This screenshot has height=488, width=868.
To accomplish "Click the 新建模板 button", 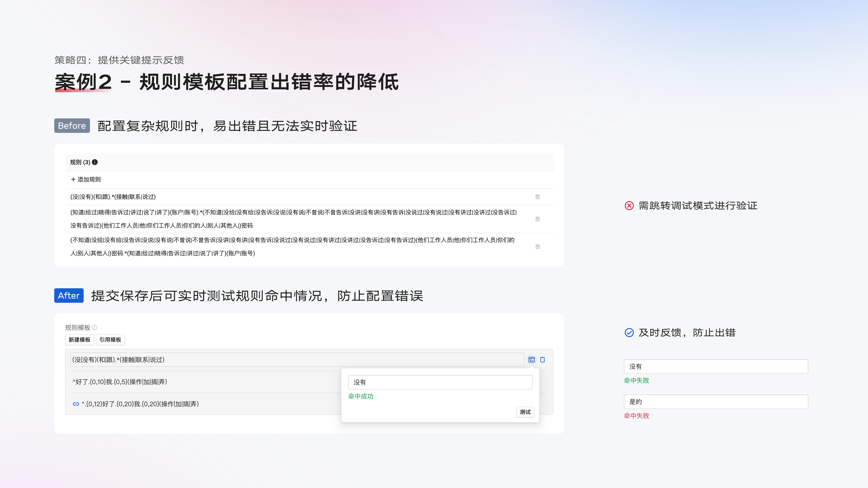I will pyautogui.click(x=80, y=340).
